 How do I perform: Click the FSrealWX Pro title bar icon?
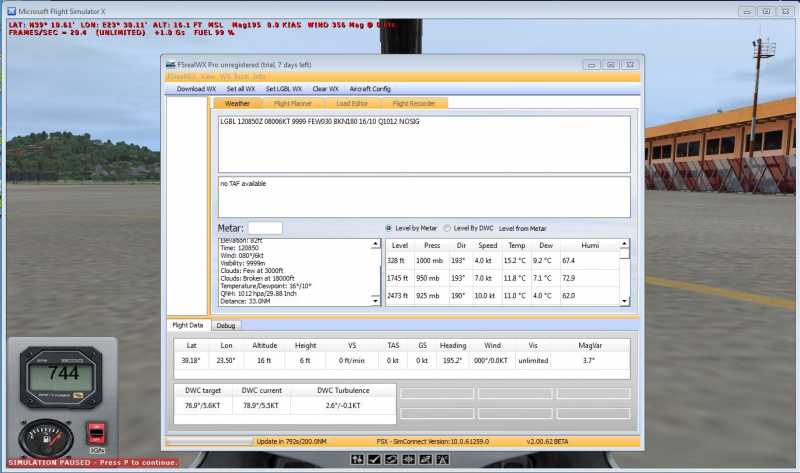(x=170, y=65)
